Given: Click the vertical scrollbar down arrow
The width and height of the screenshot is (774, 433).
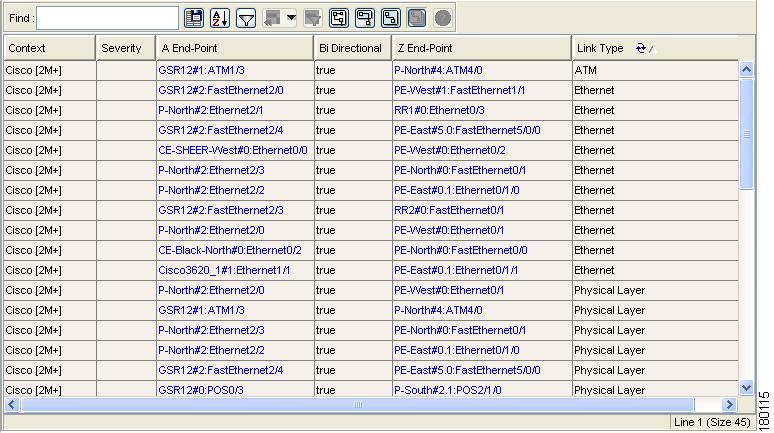Looking at the screenshot, I should point(746,388).
